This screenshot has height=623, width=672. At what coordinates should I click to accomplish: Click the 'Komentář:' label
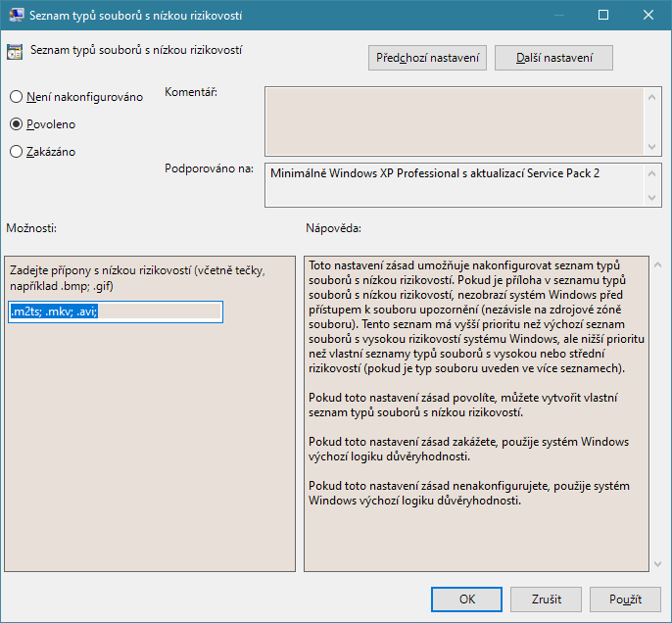[191, 92]
